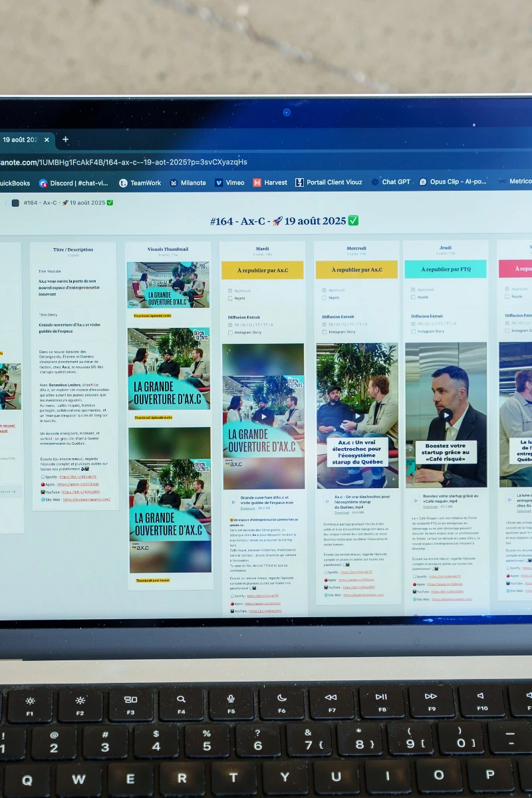Viewport: 532px width, 798px height.
Task: Open the Portail Client Viouz bookmark
Action: pos(329,182)
